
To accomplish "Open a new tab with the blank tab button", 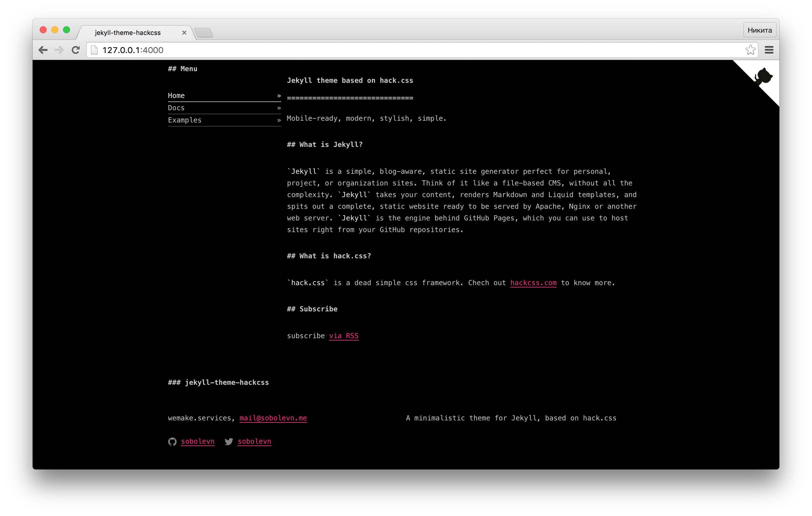I will (x=204, y=33).
